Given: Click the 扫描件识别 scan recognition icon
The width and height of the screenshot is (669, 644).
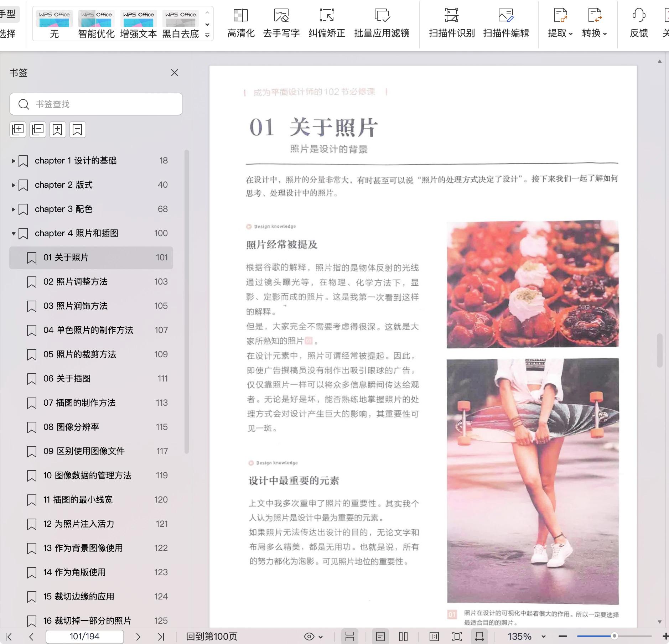Looking at the screenshot, I should tap(451, 16).
